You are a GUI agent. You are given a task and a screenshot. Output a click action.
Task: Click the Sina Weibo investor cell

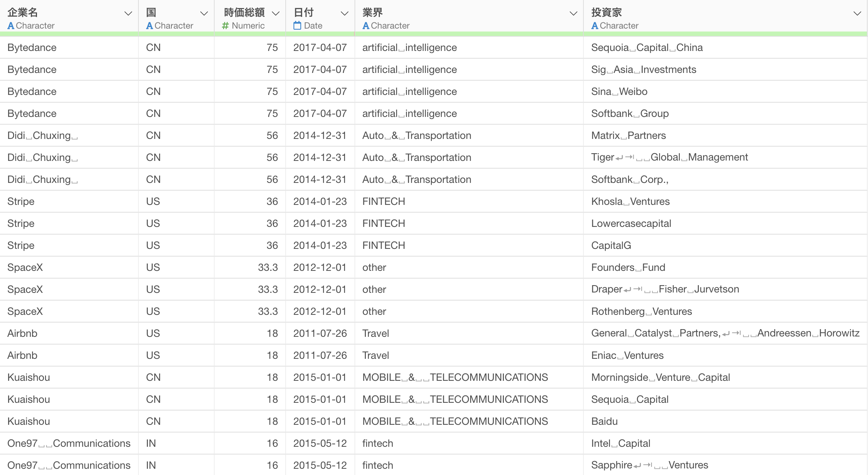click(726, 92)
